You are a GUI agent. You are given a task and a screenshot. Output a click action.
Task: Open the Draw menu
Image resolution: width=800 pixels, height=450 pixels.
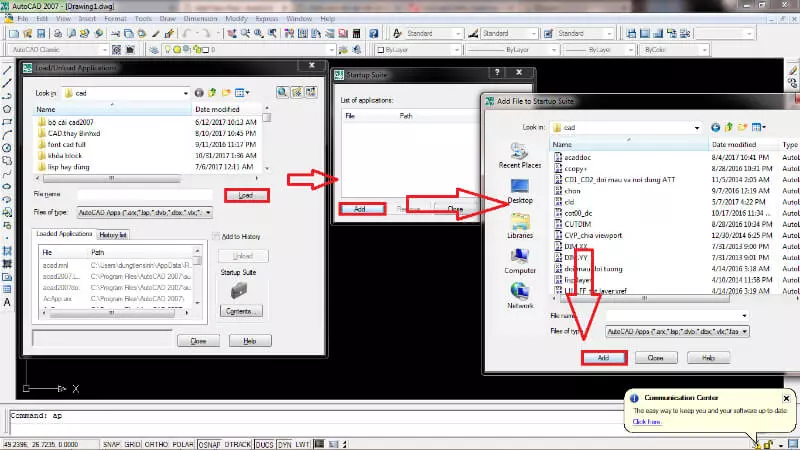[x=167, y=19]
